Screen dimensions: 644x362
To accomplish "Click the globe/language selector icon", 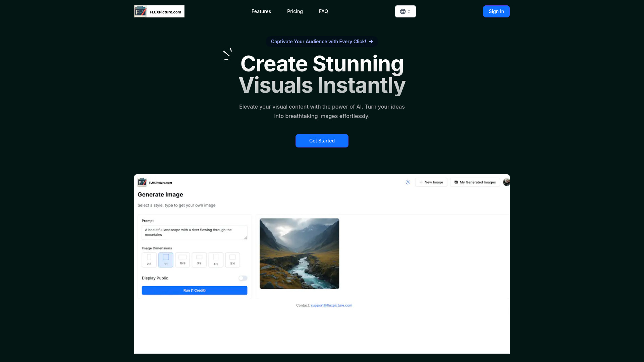I will (403, 11).
